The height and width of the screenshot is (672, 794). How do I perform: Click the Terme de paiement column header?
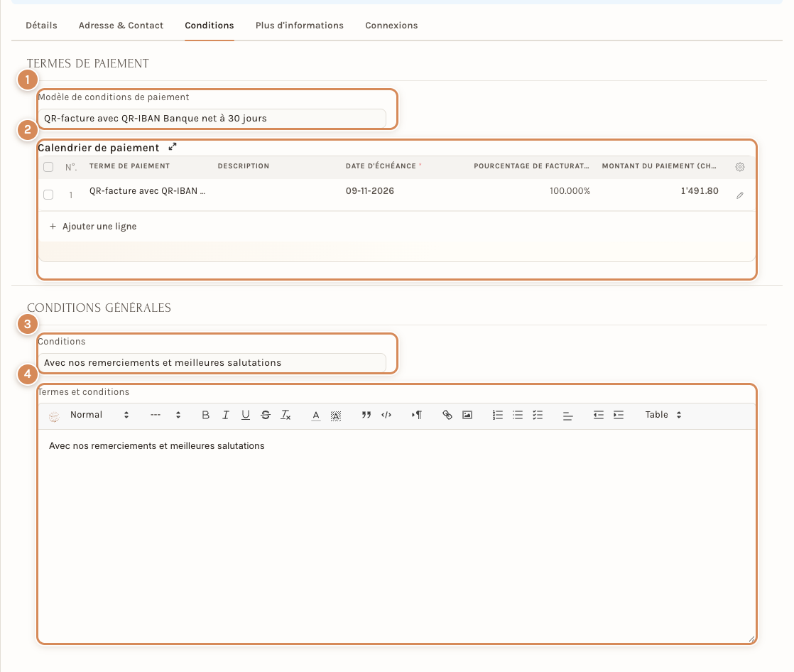click(130, 166)
